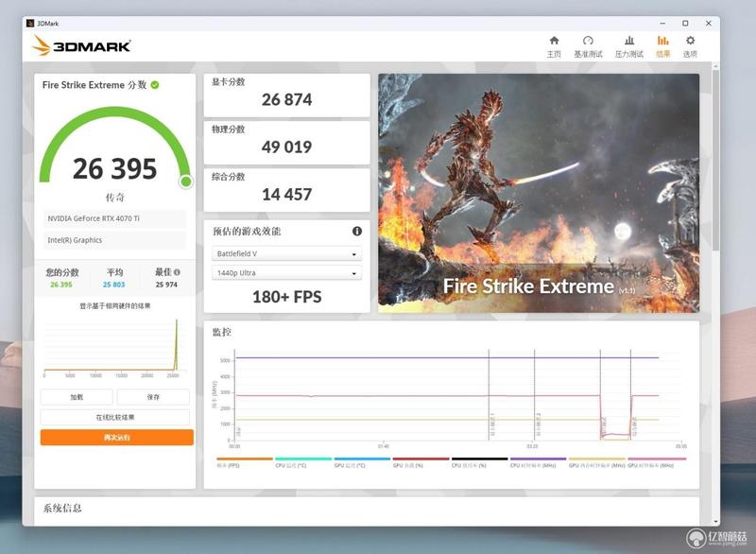This screenshot has width=756, height=554.
Task: Click the green score gauge end knob
Action: tap(185, 182)
